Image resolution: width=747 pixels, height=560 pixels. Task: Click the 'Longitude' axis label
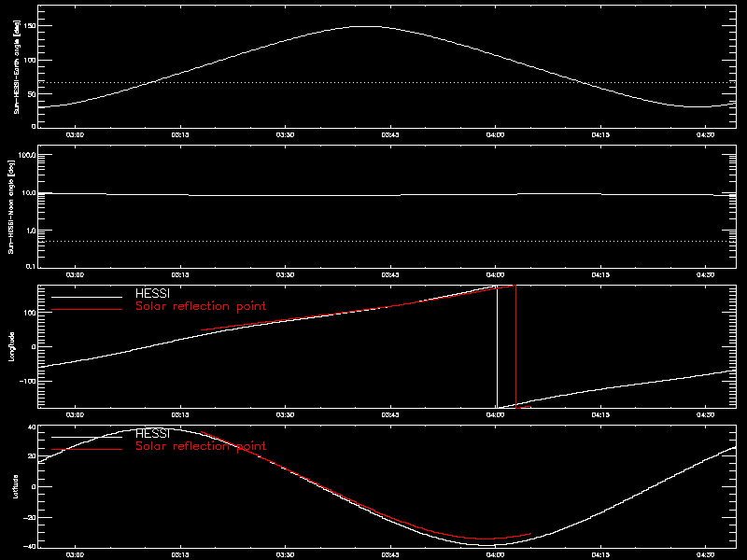[11, 346]
